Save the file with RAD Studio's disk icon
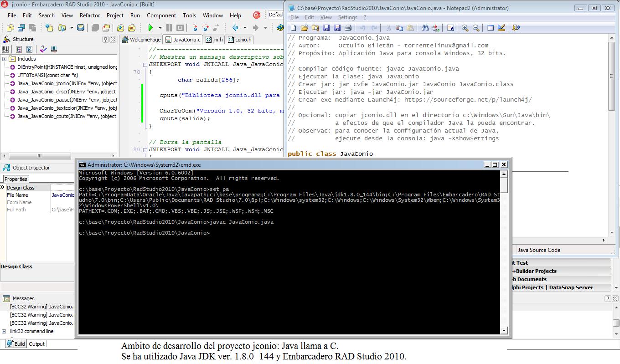The width and height of the screenshot is (620, 364). (x=81, y=28)
